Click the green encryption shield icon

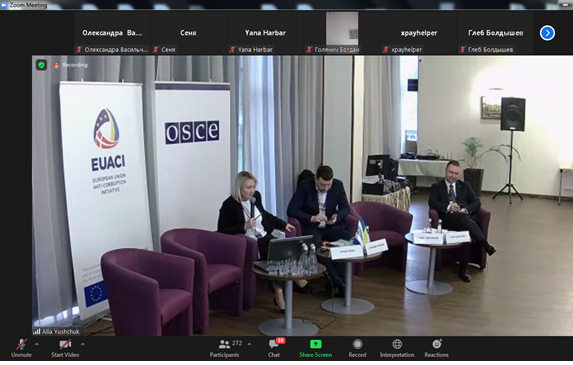(41, 65)
